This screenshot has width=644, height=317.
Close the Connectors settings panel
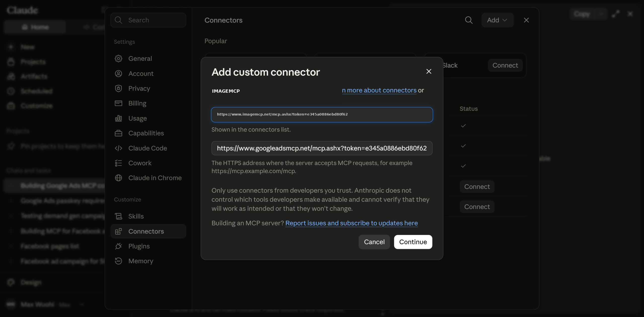coord(526,20)
